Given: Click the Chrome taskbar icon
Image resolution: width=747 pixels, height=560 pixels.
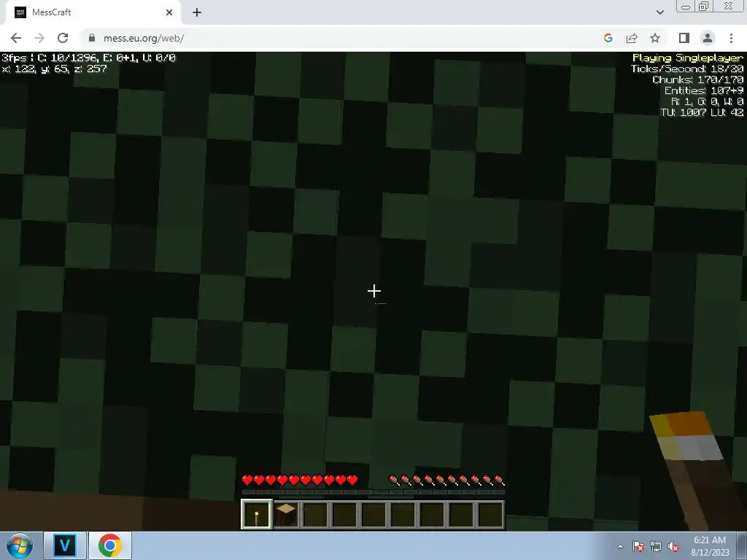Looking at the screenshot, I should [110, 545].
